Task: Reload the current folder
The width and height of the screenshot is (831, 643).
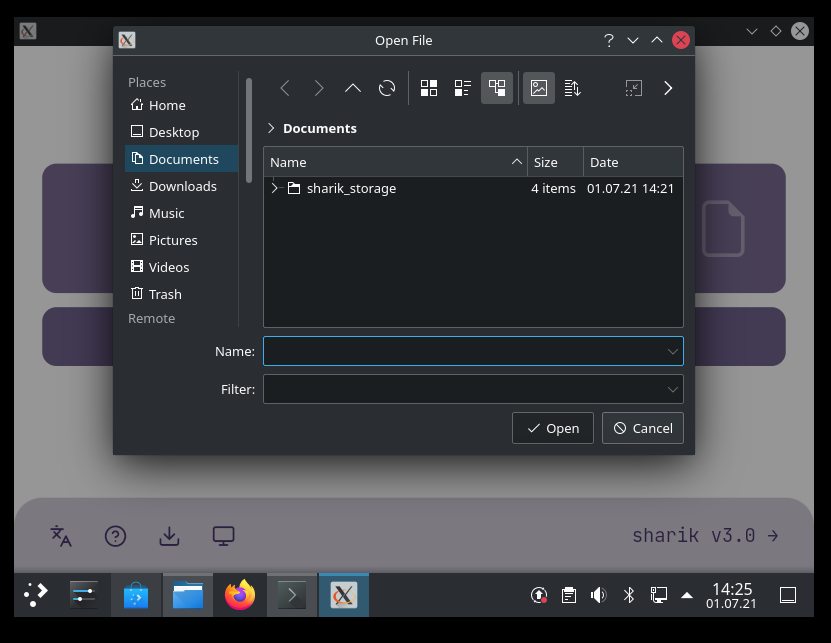Action: pos(387,88)
